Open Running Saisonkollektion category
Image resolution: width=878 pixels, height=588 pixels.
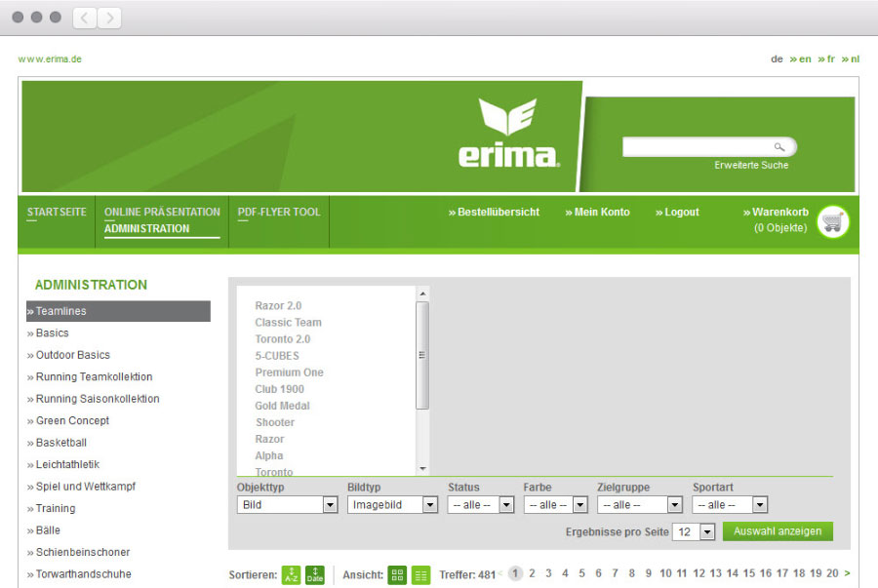tap(93, 399)
